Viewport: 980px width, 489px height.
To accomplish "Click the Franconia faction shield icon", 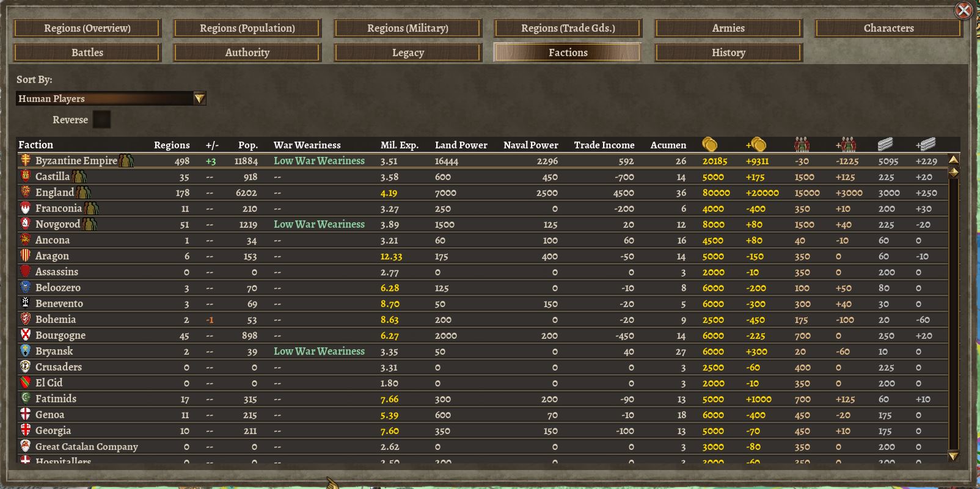I will point(26,208).
